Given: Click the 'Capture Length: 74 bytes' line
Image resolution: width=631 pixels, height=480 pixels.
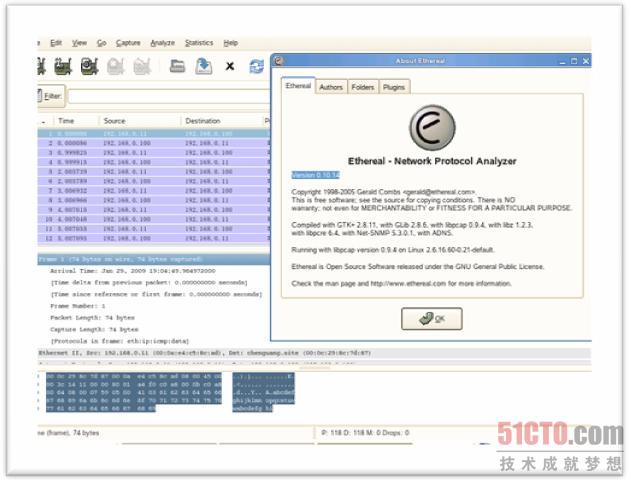Looking at the screenshot, I should [94, 329].
